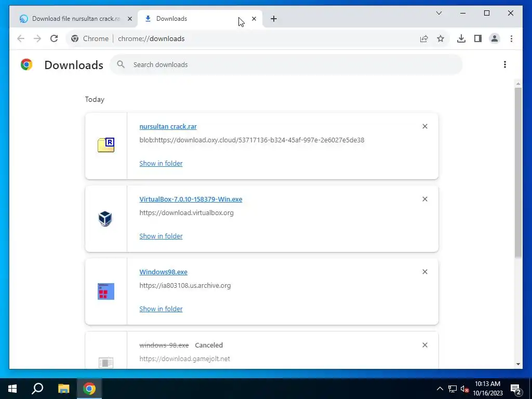This screenshot has height=399, width=532.
Task: Show Windows98.exe in folder
Action: (x=161, y=309)
